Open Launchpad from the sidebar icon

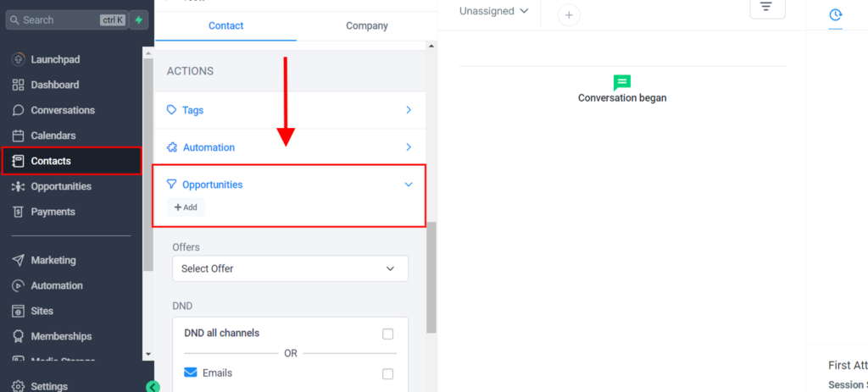(x=18, y=59)
